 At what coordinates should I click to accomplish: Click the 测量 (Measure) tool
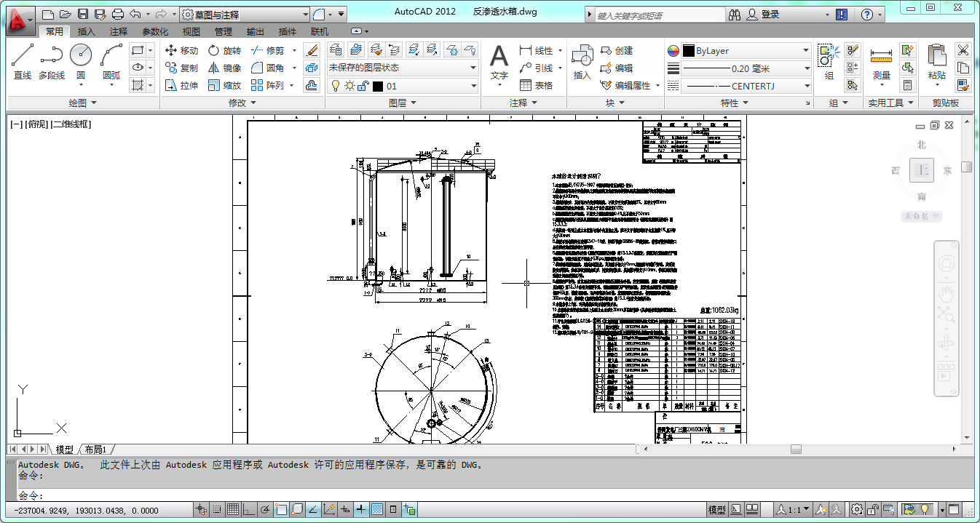(881, 64)
